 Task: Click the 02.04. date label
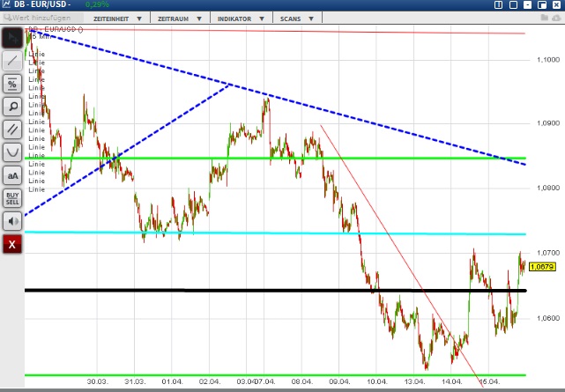coord(210,381)
